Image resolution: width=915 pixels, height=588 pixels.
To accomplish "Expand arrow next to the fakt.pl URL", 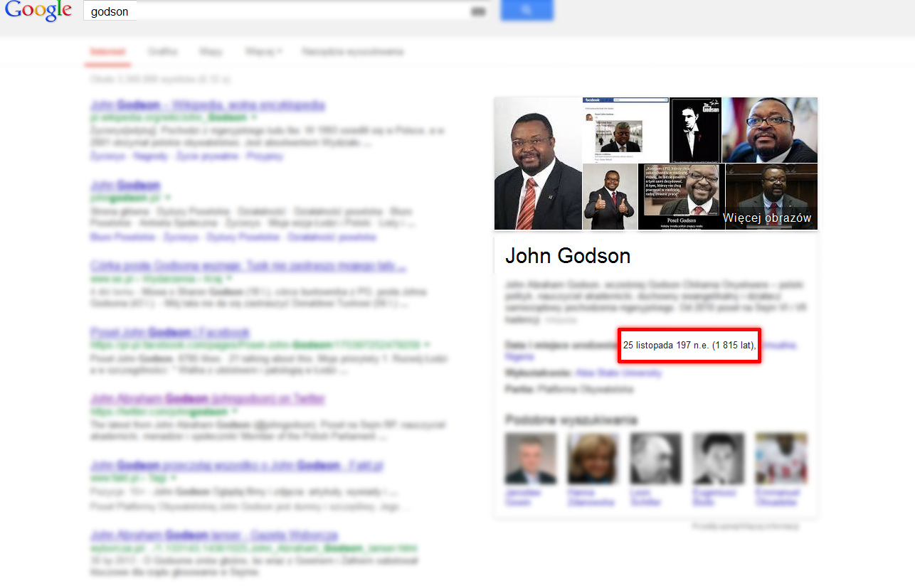I will (x=173, y=479).
